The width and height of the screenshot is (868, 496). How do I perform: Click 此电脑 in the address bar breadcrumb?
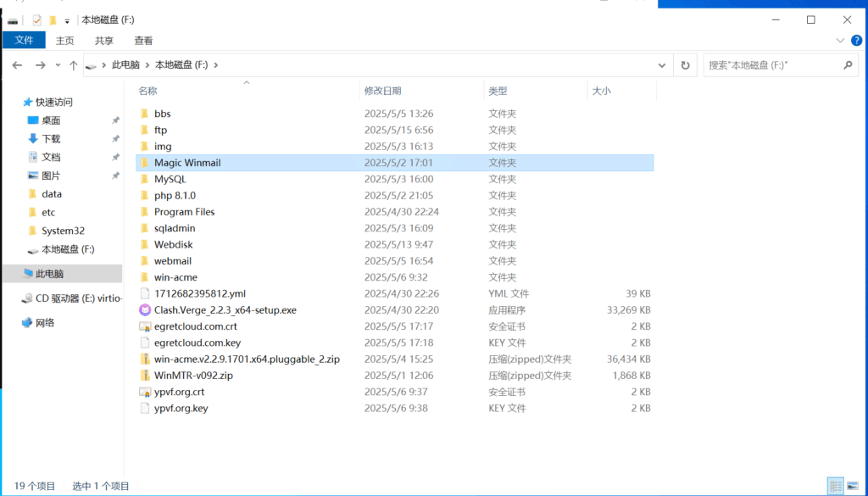pyautogui.click(x=125, y=65)
